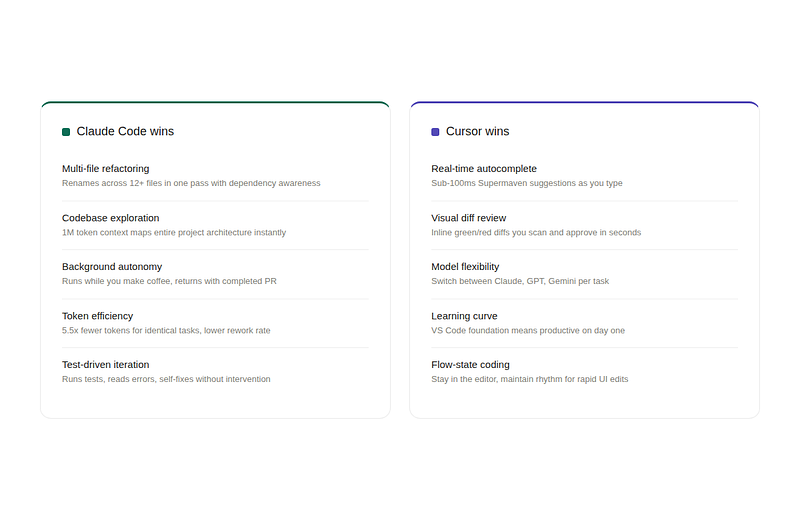The width and height of the screenshot is (800, 520).
Task: Click 'VS Code foundation means productive' description
Action: coord(528,331)
